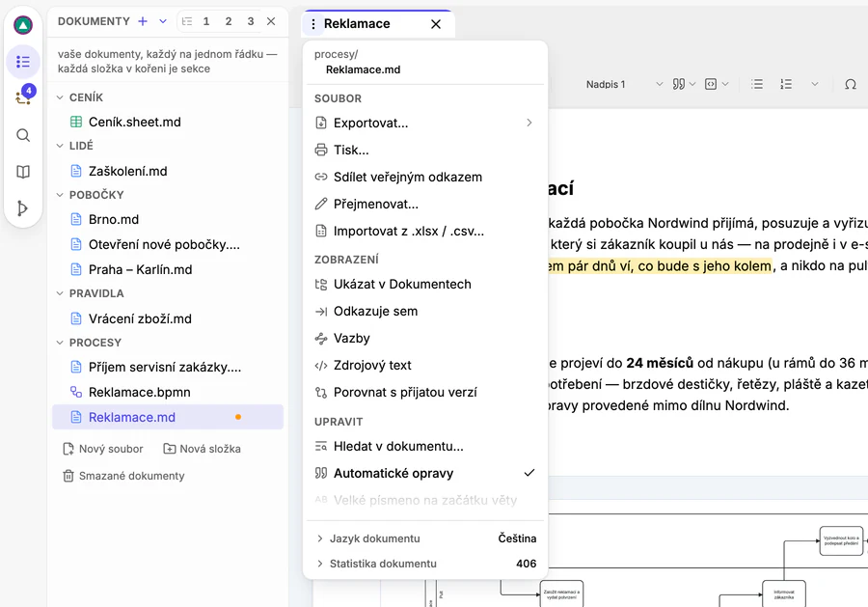
Task: Click the numbered list toolbar icon
Action: tap(786, 84)
